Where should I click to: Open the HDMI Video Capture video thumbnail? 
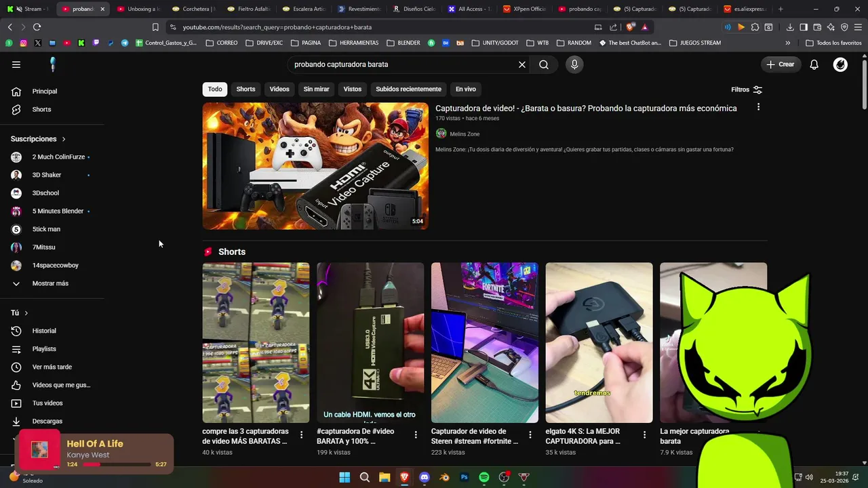coord(315,166)
